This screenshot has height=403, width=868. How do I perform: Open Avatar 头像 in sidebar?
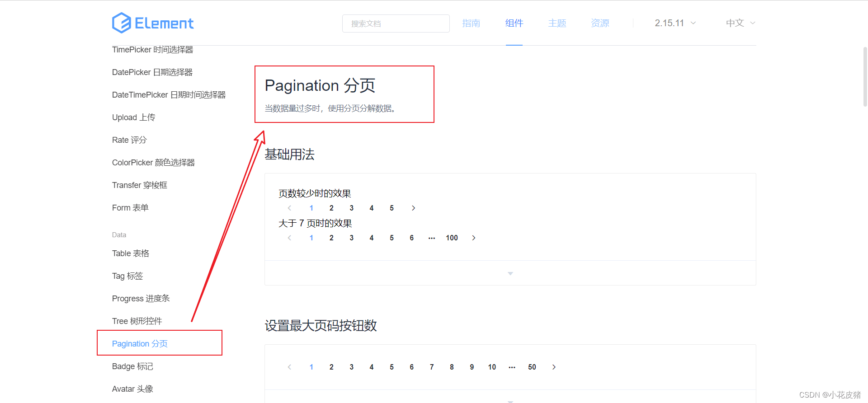click(133, 389)
